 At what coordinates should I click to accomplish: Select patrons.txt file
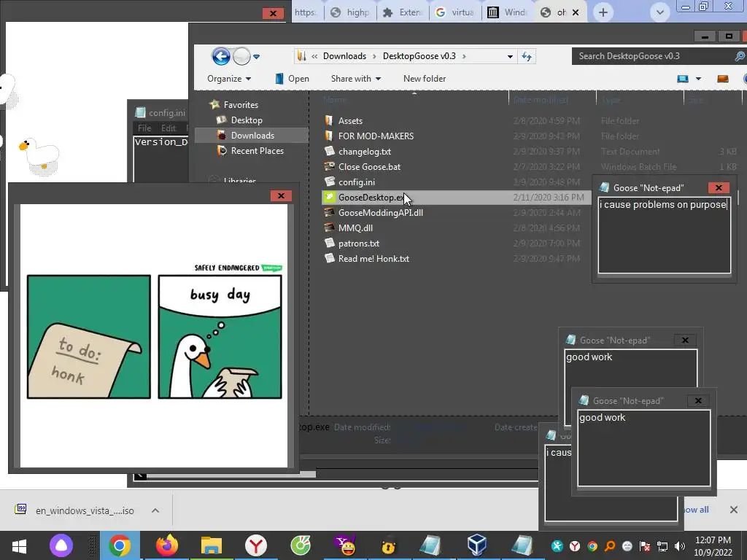(x=359, y=244)
